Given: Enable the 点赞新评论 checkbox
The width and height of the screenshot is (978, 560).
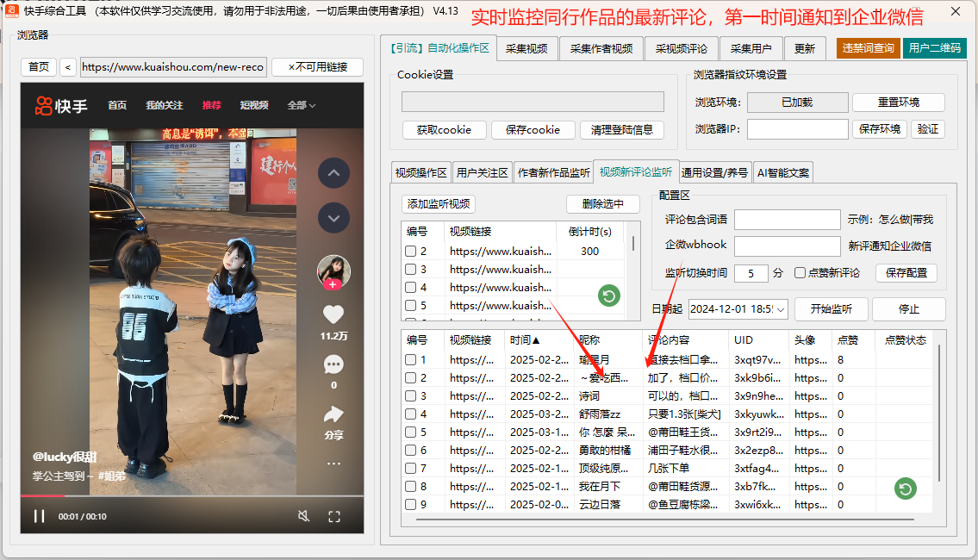Looking at the screenshot, I should click(x=800, y=273).
